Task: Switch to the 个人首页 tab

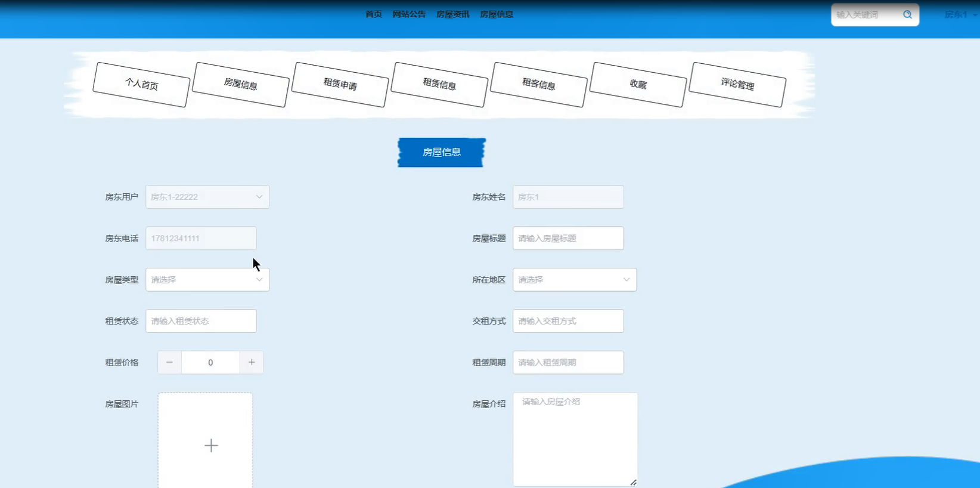Action: pos(141,85)
